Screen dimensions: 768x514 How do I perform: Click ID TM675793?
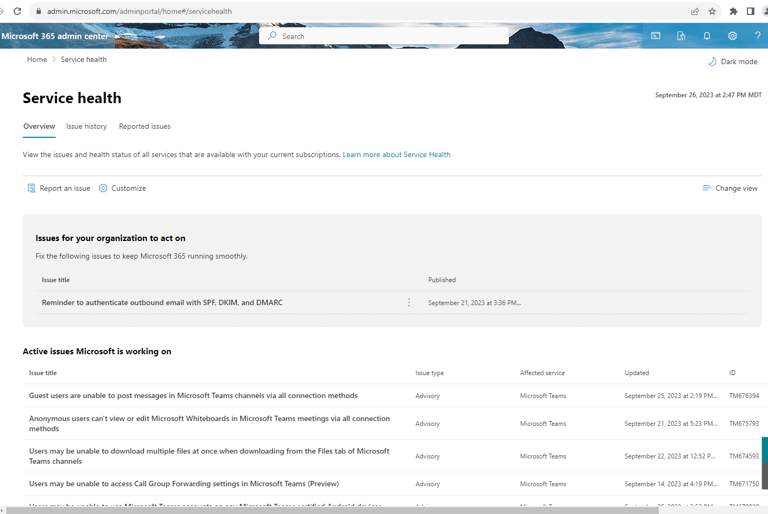pos(744,423)
